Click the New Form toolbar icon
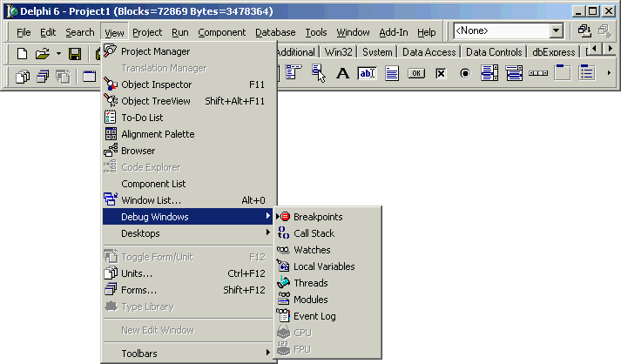Viewport: 621px width, 364px height. click(x=90, y=76)
